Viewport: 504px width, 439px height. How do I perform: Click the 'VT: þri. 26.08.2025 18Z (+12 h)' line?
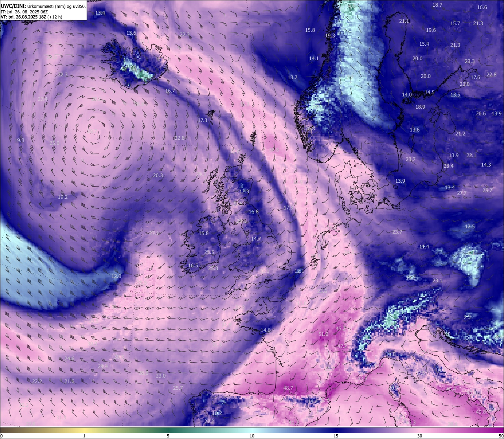32,17
